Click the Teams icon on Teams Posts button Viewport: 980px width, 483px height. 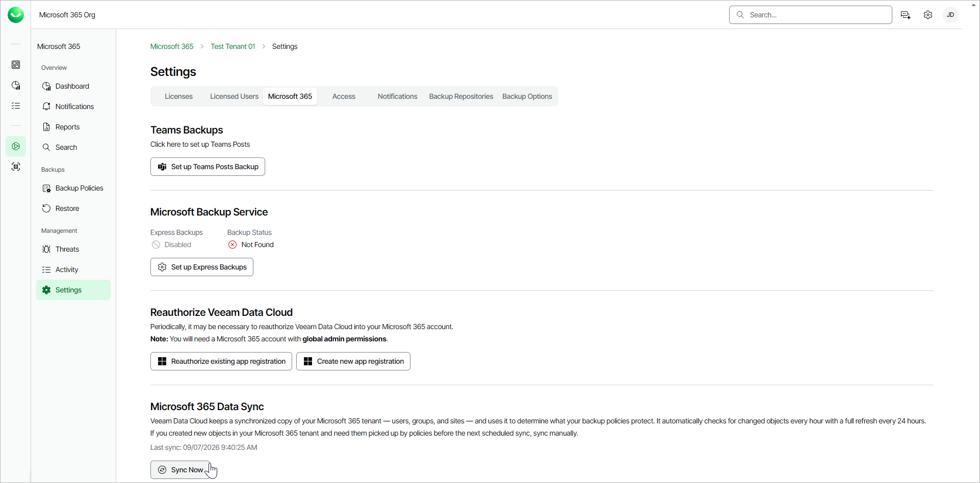[x=162, y=167]
